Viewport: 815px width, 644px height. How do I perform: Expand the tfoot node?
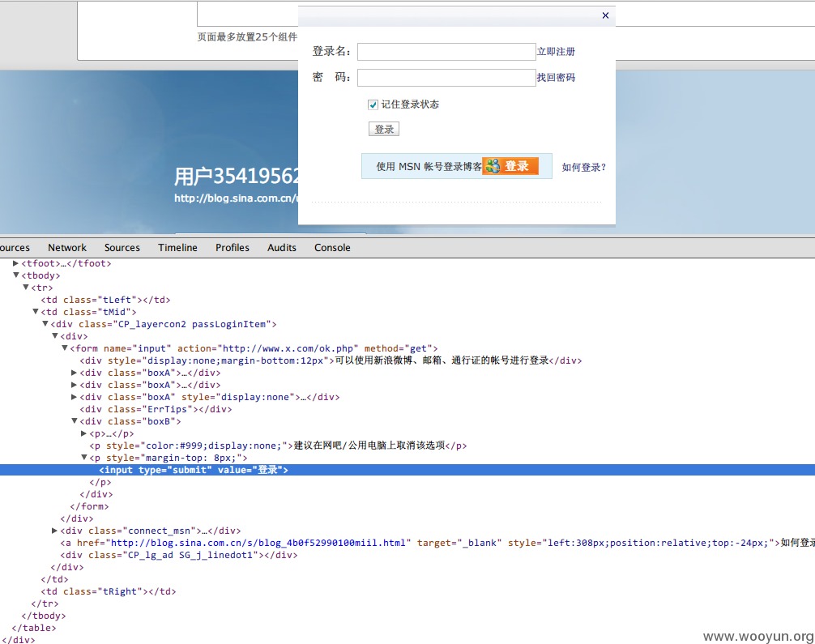click(x=15, y=263)
